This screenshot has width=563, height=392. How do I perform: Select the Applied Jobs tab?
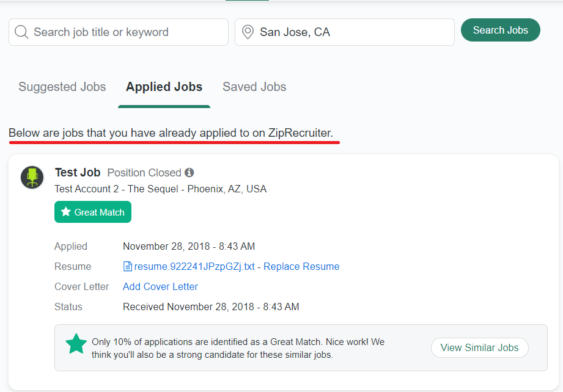pyautogui.click(x=164, y=87)
